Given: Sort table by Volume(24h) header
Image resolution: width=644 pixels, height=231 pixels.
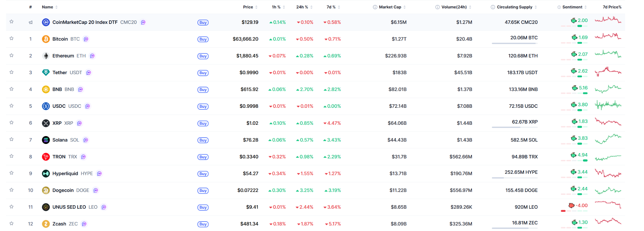Looking at the screenshot, I should tap(456, 7).
